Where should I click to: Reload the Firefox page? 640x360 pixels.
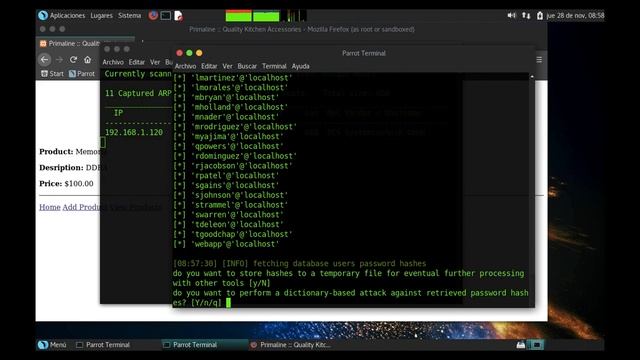point(73,60)
